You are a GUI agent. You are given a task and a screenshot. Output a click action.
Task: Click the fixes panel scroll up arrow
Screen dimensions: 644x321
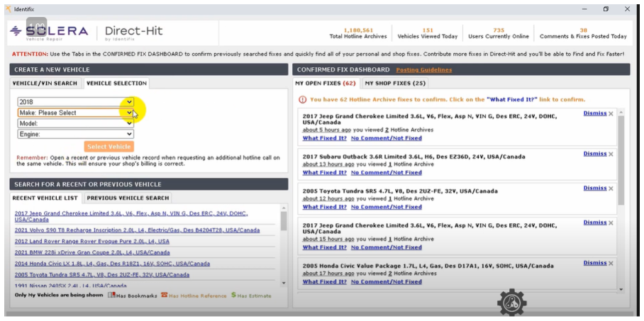(x=621, y=112)
